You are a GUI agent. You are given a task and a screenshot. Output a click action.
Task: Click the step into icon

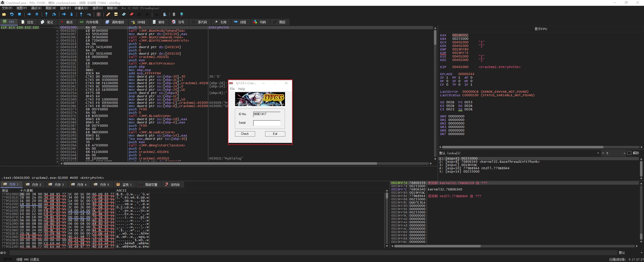pyautogui.click(x=46, y=14)
